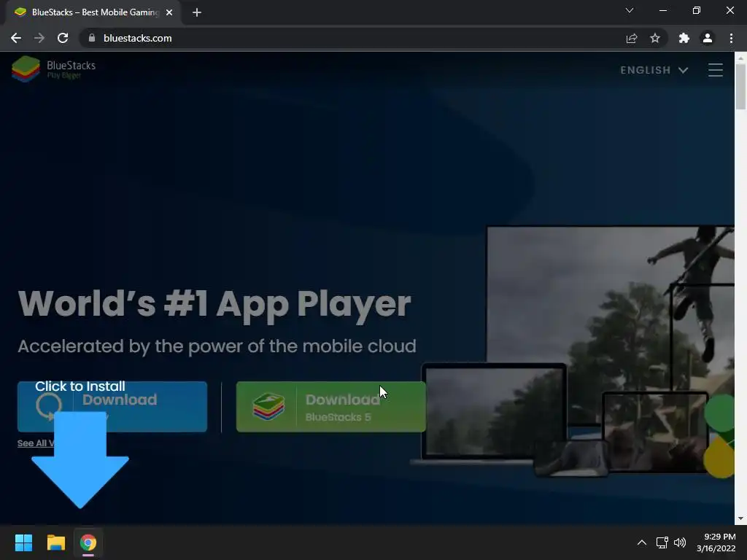Click the green Download BlueStacks 5 button

(331, 407)
